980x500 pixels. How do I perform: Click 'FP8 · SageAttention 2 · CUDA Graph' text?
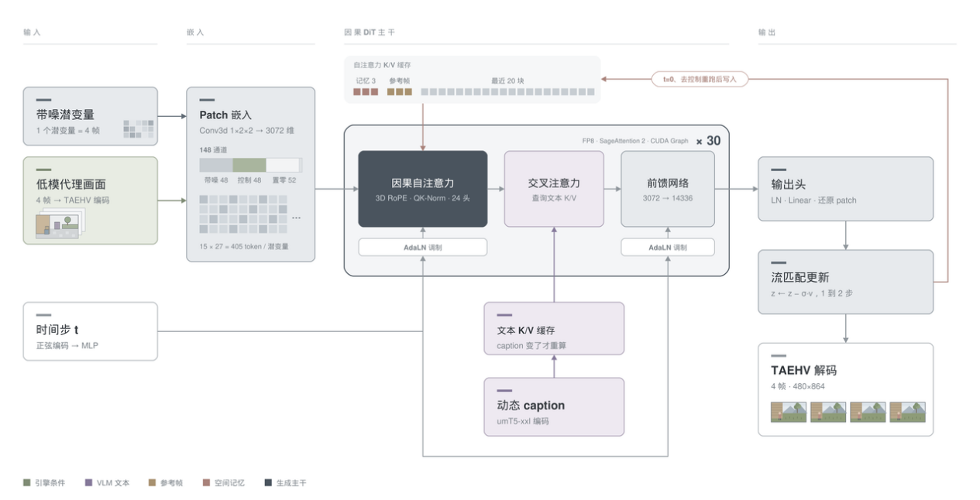click(634, 141)
